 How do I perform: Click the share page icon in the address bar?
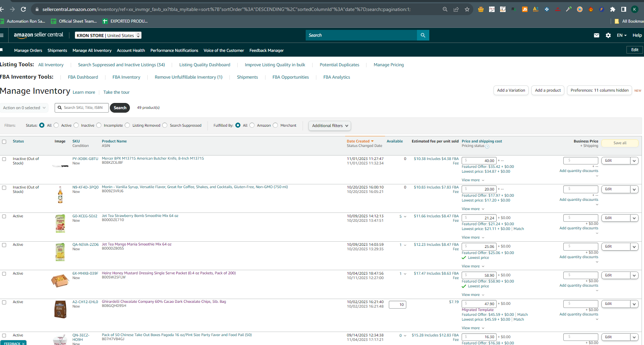tap(456, 9)
